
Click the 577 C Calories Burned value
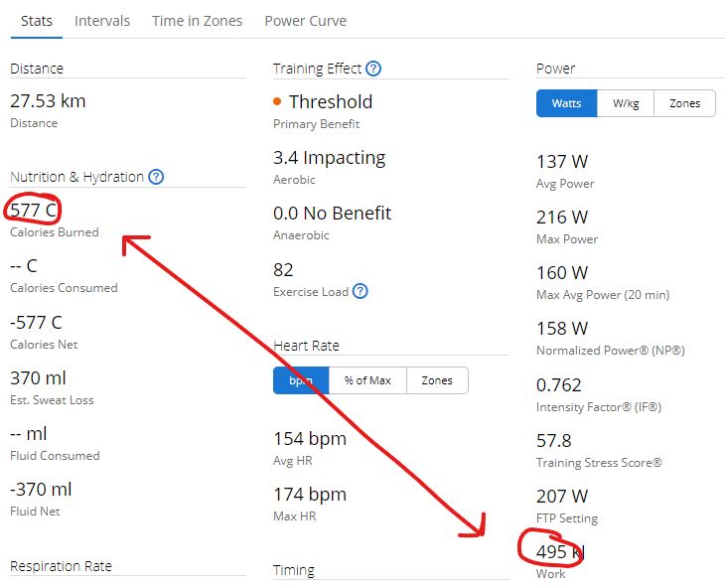pos(34,211)
